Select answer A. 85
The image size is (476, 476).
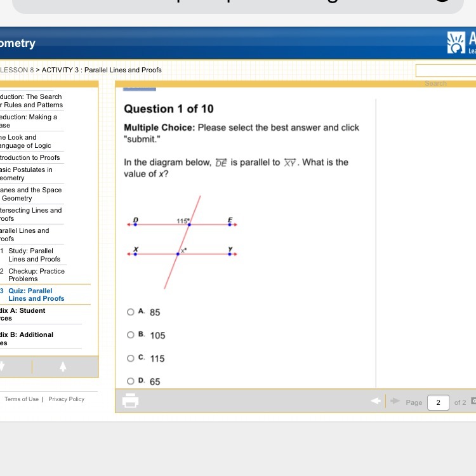click(x=131, y=312)
